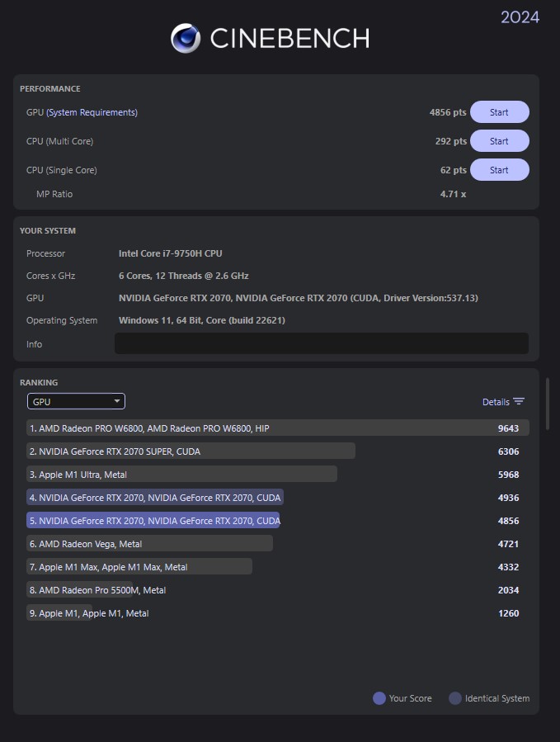Select the highlighted 4856 score ranking row
This screenshot has height=742, width=560.
point(278,521)
